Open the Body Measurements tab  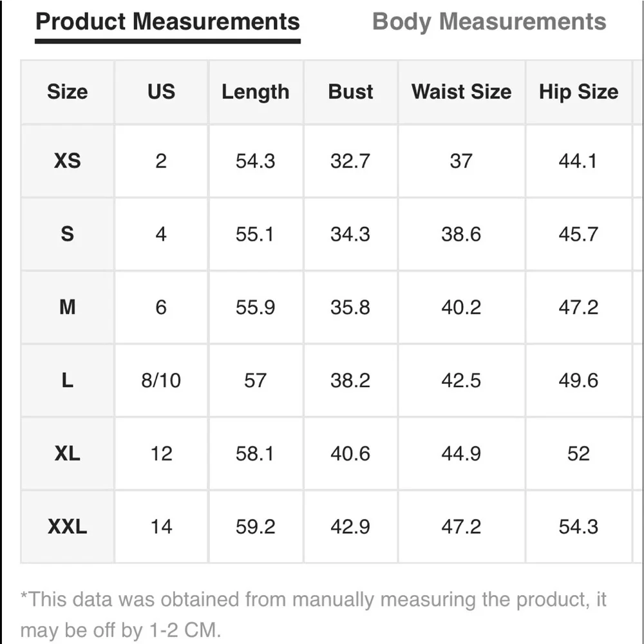(x=489, y=22)
